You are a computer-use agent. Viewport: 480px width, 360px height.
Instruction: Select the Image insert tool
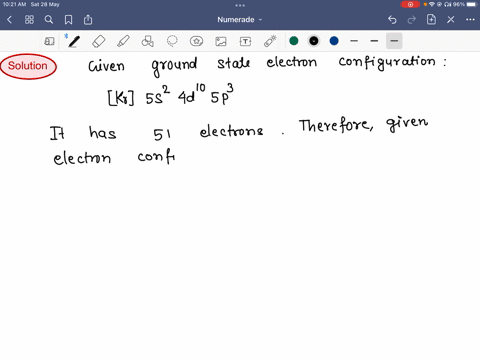pyautogui.click(x=221, y=41)
